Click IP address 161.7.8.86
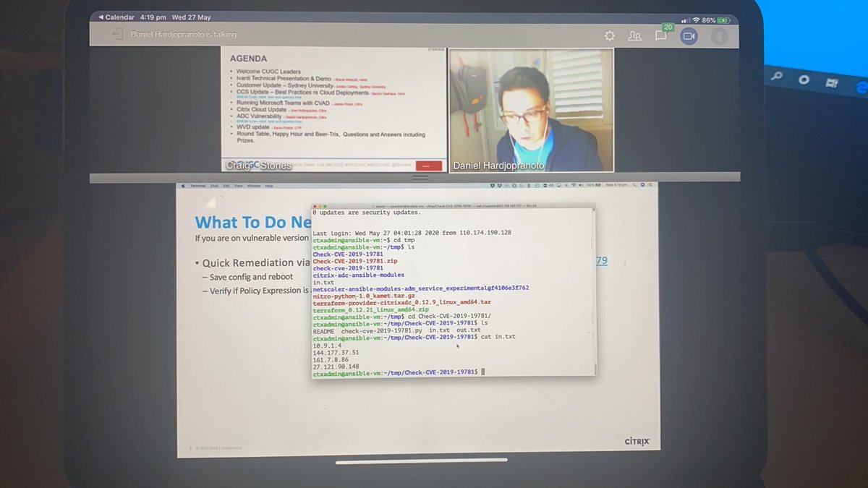 (x=331, y=359)
